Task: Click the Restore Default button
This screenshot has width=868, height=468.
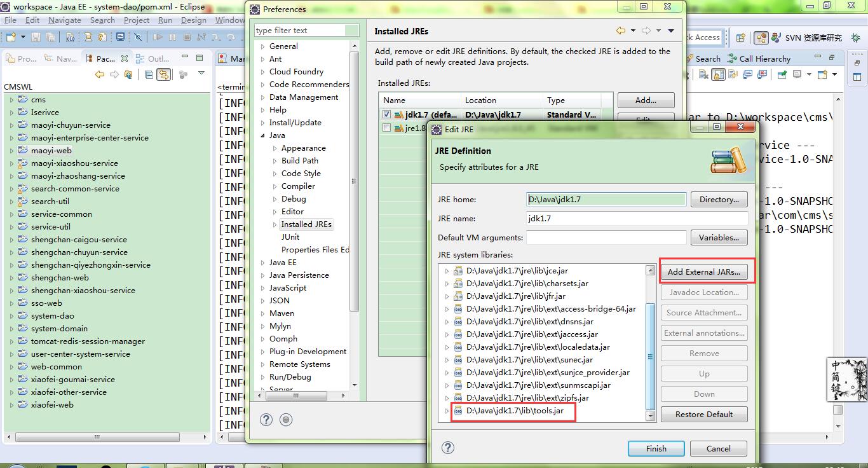Action: [704, 414]
